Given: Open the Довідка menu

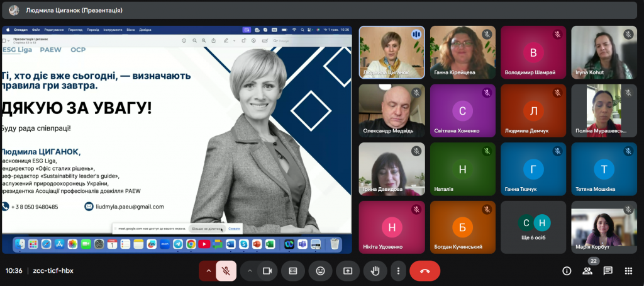Looking at the screenshot, I should pos(145,30).
